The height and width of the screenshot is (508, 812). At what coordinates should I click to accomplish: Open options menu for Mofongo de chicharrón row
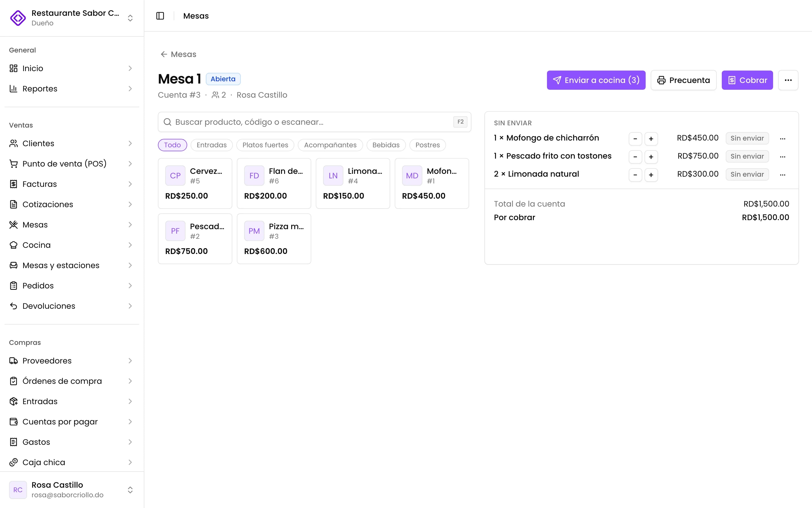pyautogui.click(x=782, y=138)
